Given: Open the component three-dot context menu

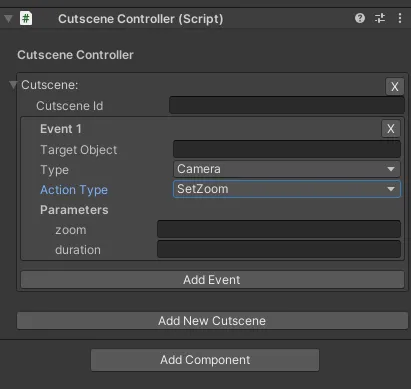Looking at the screenshot, I should tap(400, 18).
